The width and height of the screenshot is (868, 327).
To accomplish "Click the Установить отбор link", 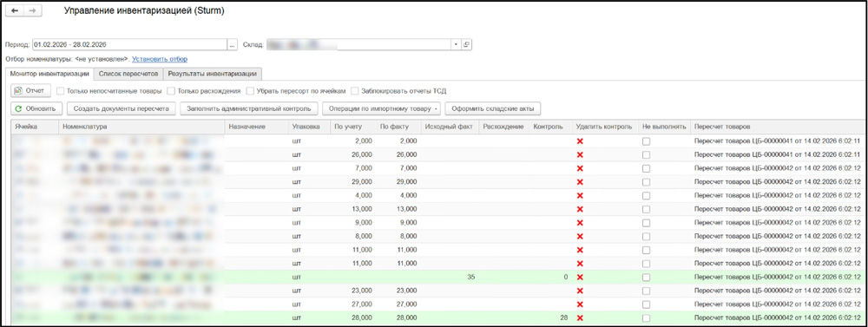I will 160,59.
